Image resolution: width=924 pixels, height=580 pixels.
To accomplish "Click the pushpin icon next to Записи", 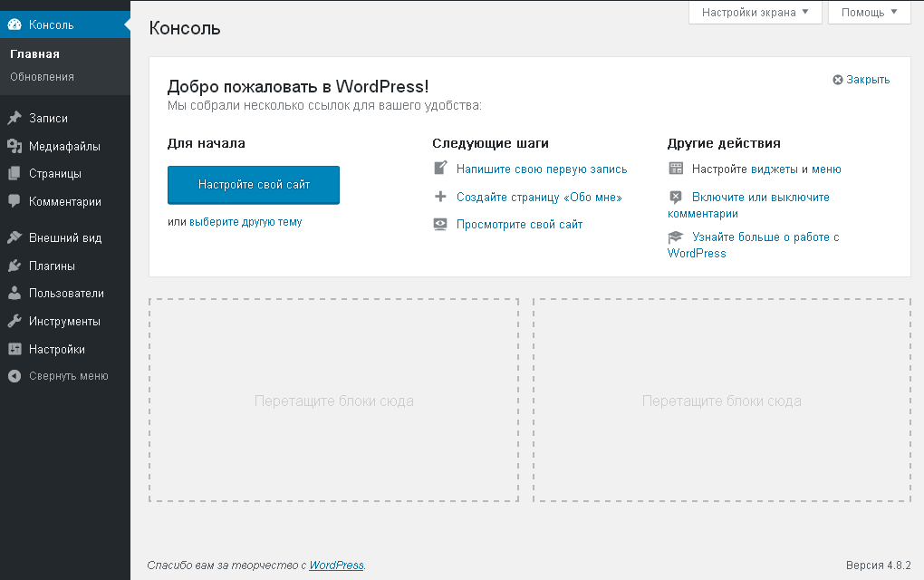I will (14, 118).
